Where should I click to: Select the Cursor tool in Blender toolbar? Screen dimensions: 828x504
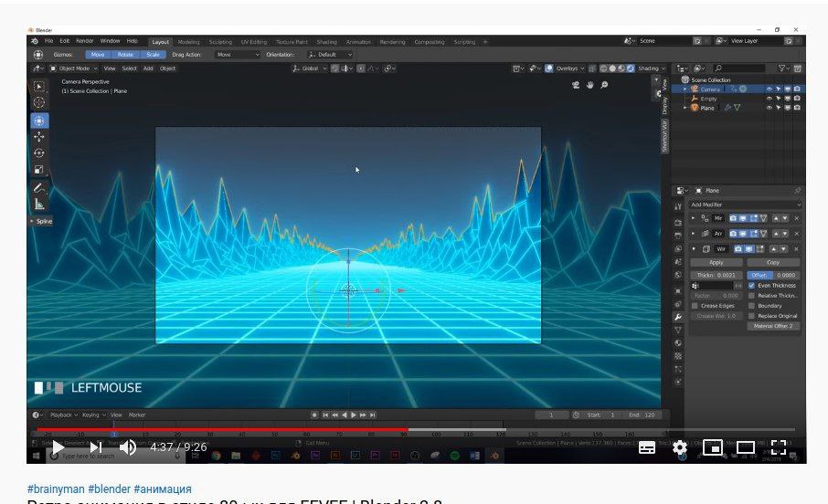tap(39, 102)
